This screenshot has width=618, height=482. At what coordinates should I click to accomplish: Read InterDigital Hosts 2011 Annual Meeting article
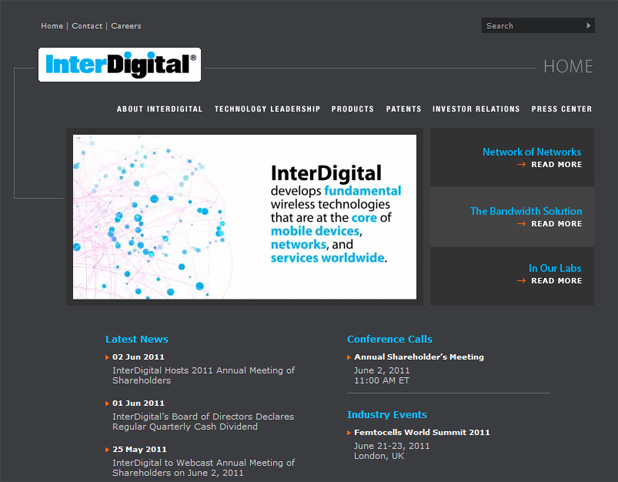[x=203, y=376]
